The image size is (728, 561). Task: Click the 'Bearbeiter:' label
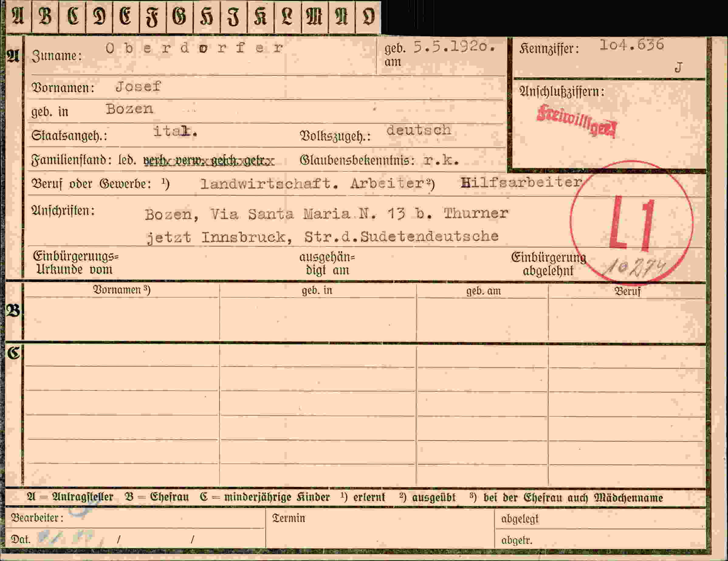(x=37, y=518)
